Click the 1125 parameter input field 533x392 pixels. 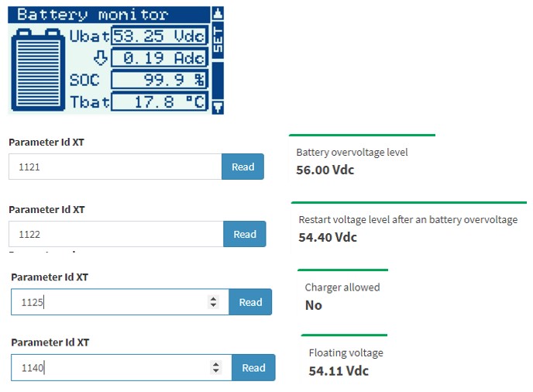(x=120, y=302)
